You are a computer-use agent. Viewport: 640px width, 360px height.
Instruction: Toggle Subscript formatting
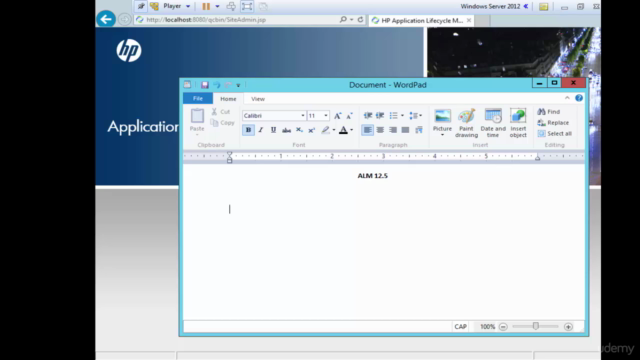click(299, 130)
